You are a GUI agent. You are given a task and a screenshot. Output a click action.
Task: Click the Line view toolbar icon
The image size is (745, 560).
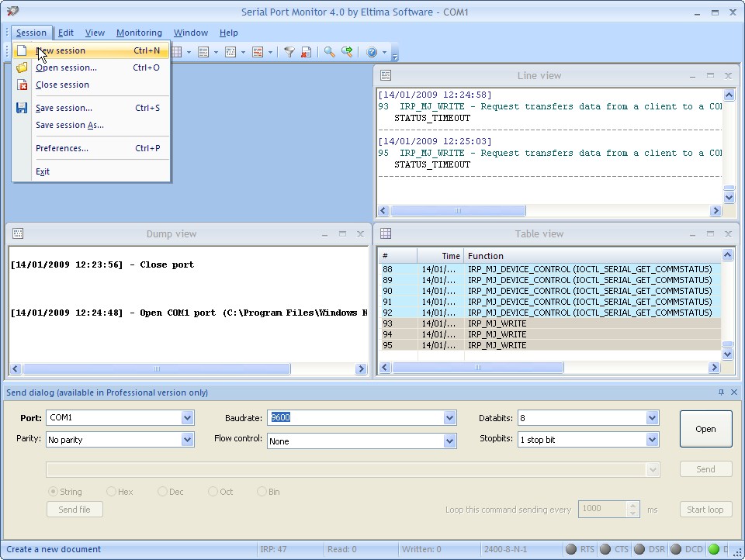203,52
